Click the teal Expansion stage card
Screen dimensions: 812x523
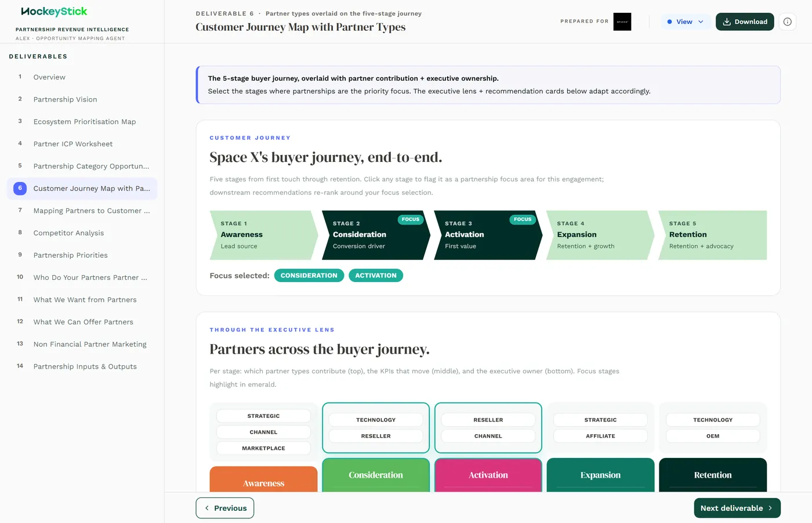coord(600,475)
